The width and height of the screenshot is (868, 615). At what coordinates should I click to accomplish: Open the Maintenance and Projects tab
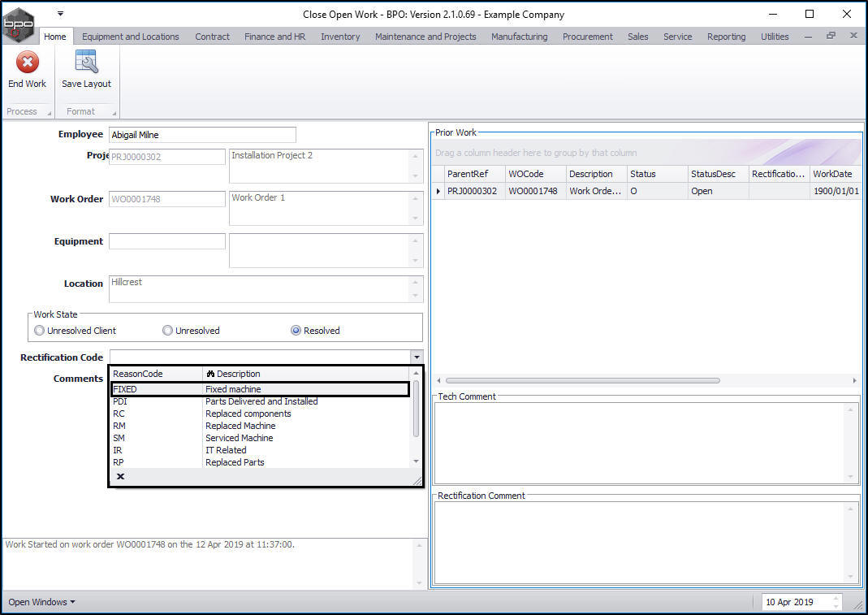point(425,37)
